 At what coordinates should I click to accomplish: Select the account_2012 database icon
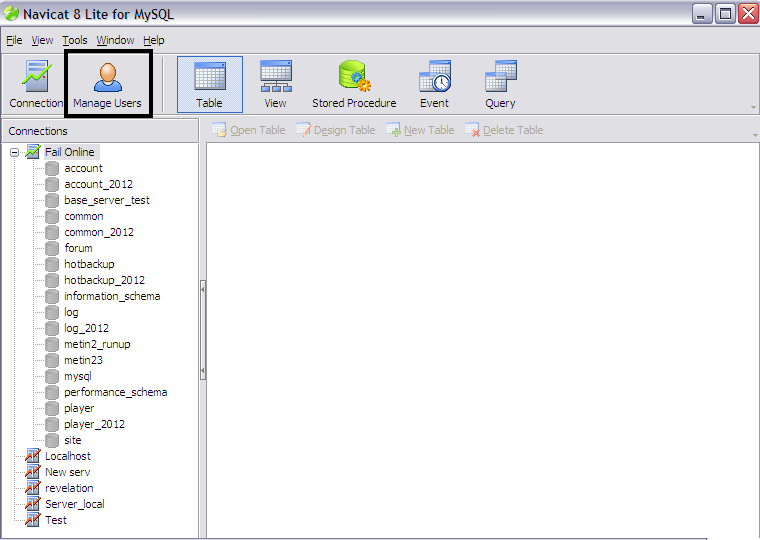coord(52,184)
